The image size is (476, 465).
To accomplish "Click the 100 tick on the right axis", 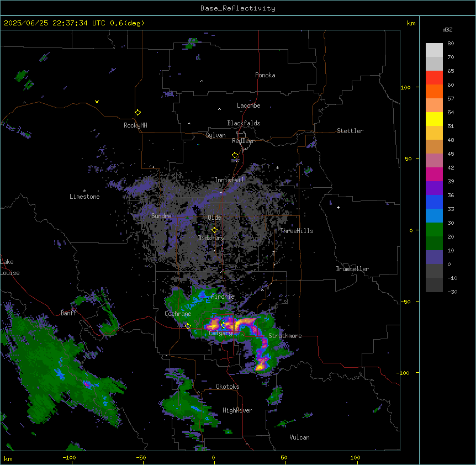I will point(405,87).
